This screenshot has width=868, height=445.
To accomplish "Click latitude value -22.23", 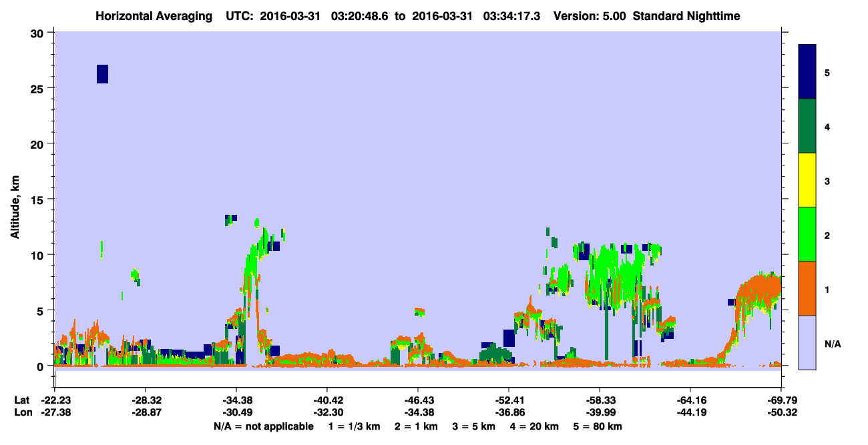I will point(55,400).
